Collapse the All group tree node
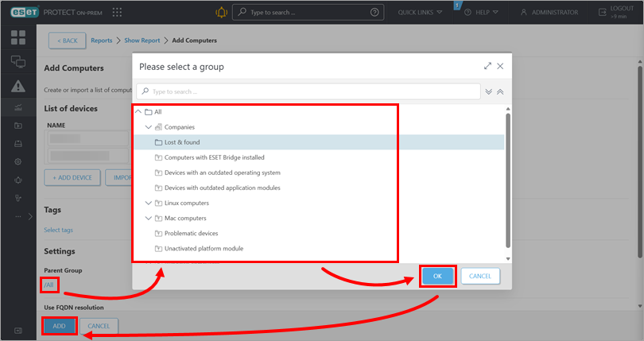The height and width of the screenshot is (341, 644). pos(138,112)
